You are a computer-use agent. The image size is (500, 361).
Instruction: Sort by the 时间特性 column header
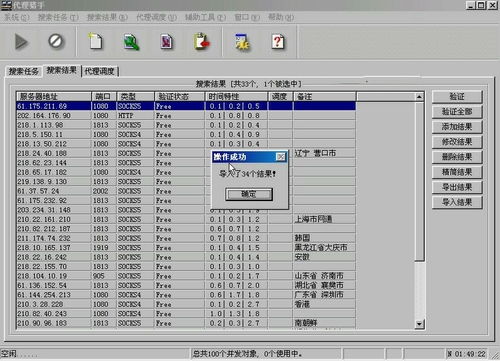(236, 97)
